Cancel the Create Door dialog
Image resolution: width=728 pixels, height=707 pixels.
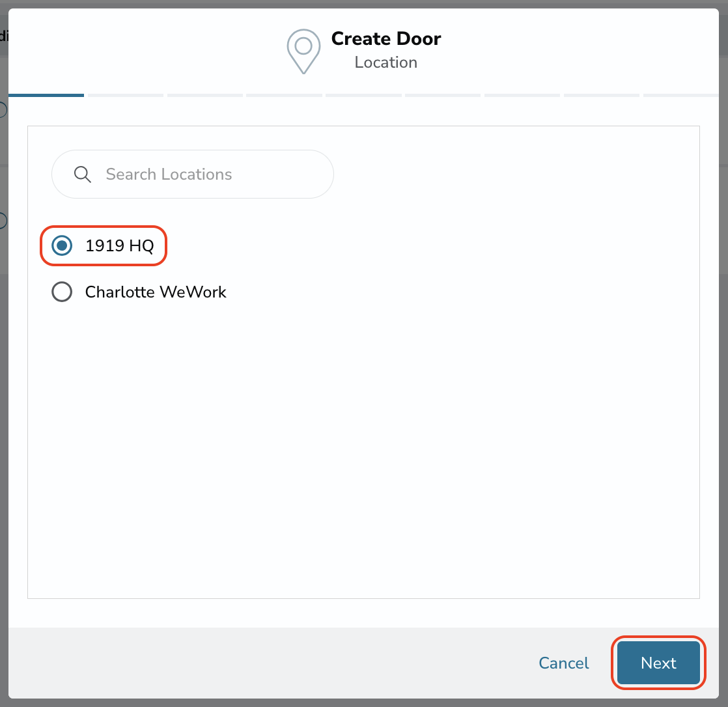pos(564,663)
